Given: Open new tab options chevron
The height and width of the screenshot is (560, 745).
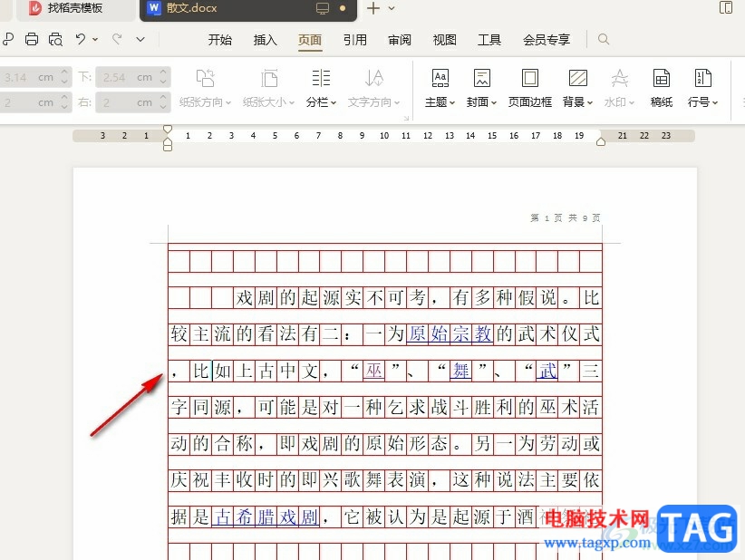Looking at the screenshot, I should (392, 8).
